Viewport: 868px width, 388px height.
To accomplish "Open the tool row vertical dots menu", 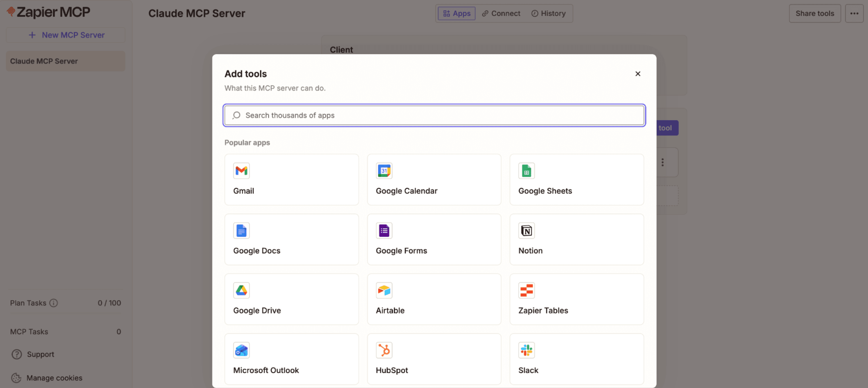I will (x=662, y=162).
